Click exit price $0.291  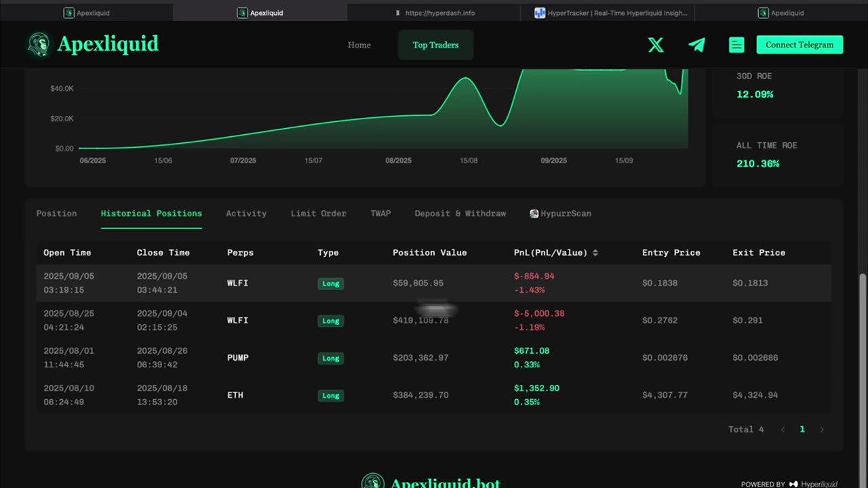[747, 321]
